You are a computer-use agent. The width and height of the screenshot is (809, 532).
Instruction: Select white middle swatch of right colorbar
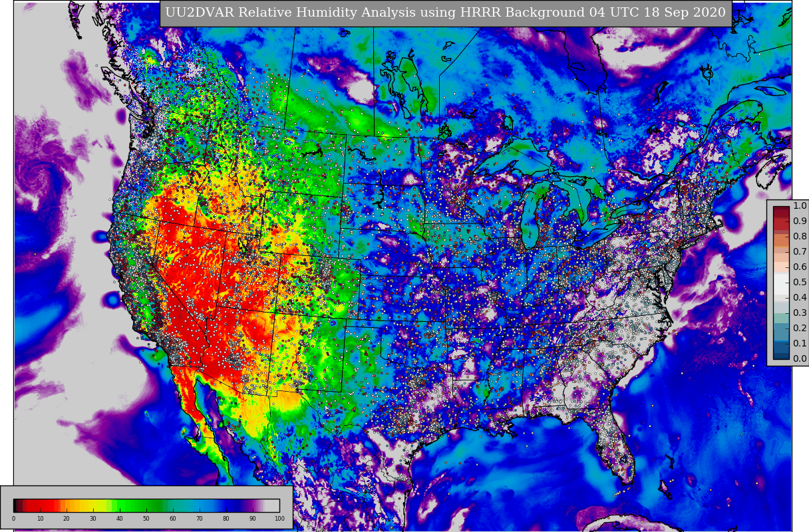click(781, 283)
